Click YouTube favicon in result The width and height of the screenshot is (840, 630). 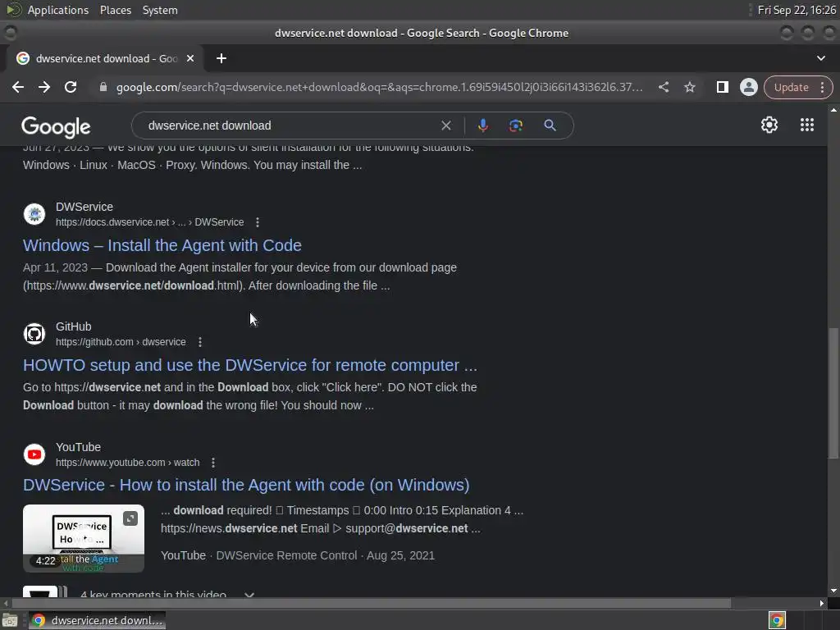[x=34, y=454]
